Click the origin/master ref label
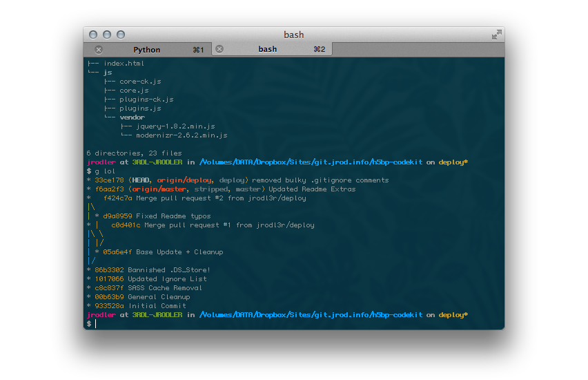The image size is (588, 380). [159, 189]
